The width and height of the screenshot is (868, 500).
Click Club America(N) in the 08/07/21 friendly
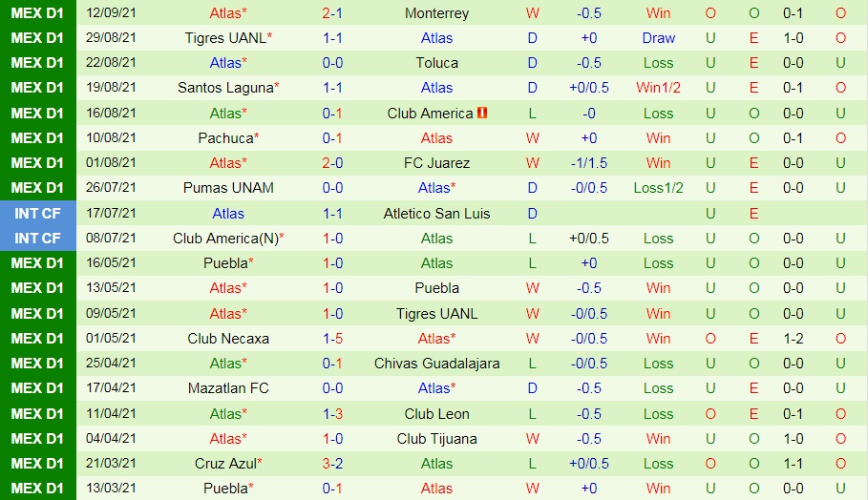(225, 239)
